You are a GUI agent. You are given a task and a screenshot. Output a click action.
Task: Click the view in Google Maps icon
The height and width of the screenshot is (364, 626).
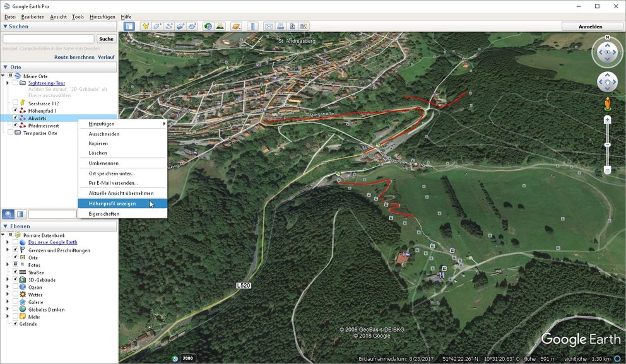tap(304, 26)
